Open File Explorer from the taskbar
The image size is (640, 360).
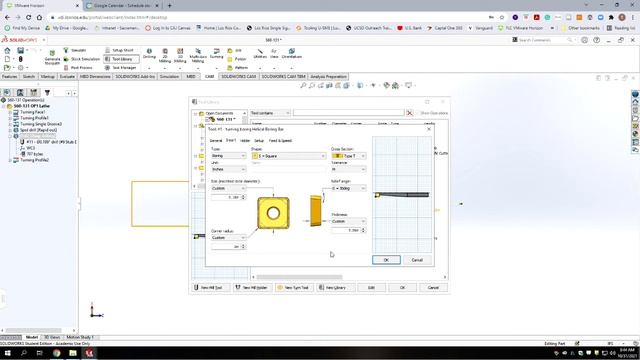coord(73,353)
